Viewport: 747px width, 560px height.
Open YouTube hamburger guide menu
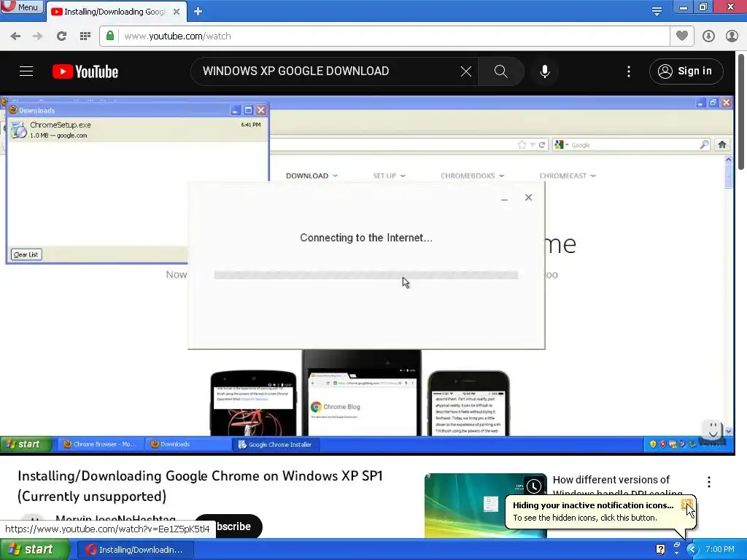click(x=26, y=71)
